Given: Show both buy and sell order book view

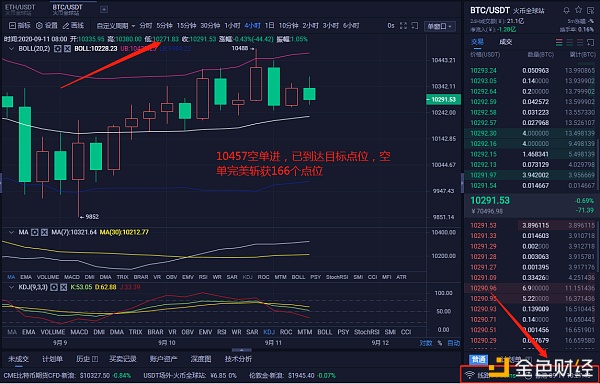Looking at the screenshot, I should coord(559,42).
